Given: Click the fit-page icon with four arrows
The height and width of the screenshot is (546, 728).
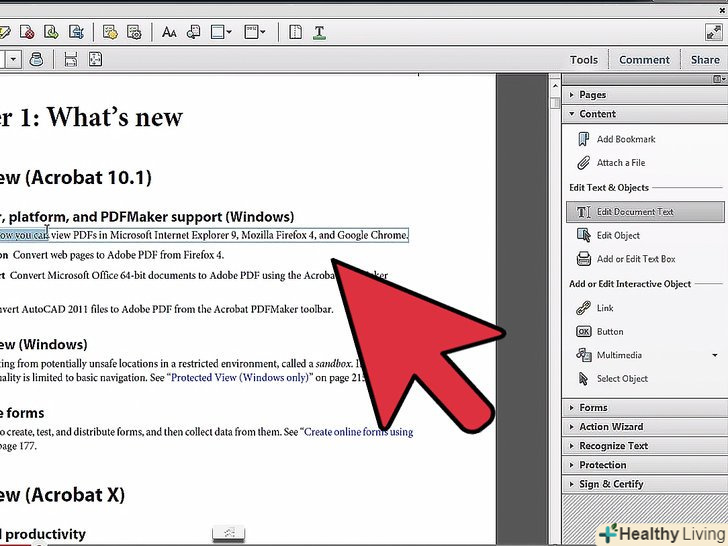Looking at the screenshot, I should 95,59.
